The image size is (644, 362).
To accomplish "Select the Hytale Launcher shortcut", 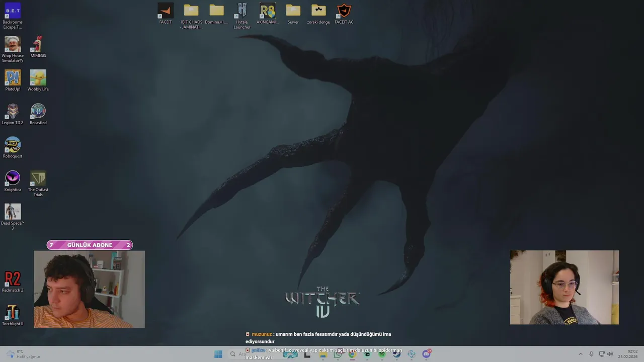I will click(242, 16).
